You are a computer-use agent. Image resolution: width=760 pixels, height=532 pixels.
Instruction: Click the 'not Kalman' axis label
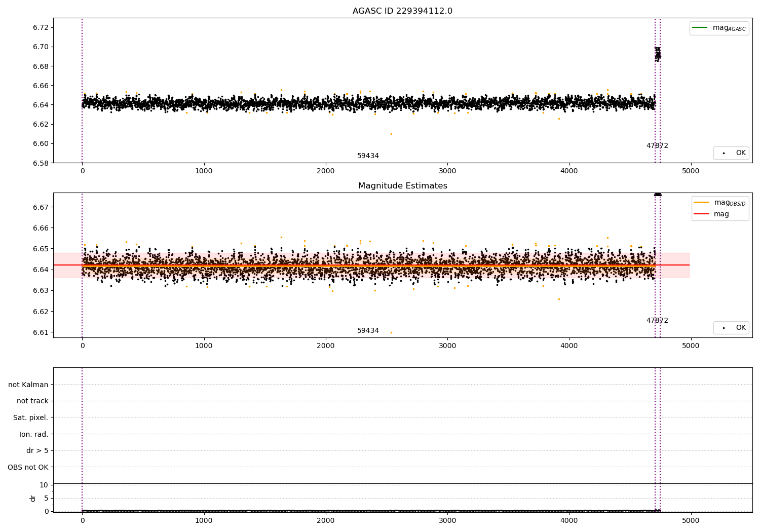click(x=28, y=385)
